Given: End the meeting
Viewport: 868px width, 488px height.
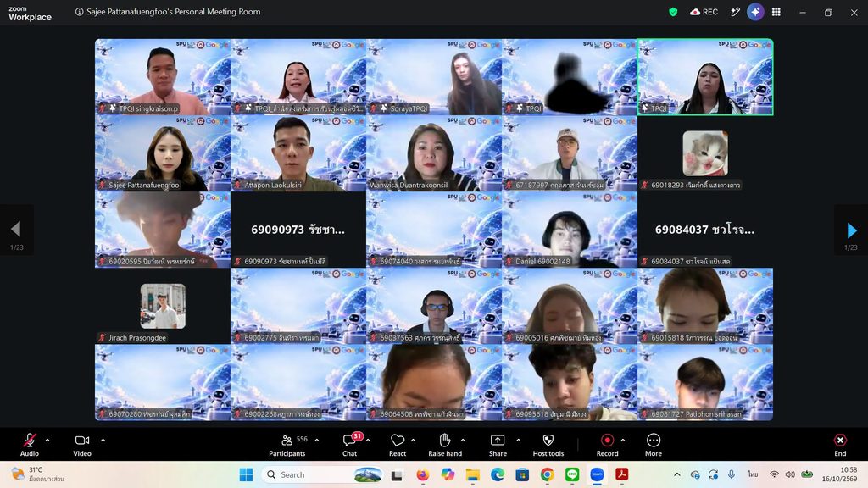Looking at the screenshot, I should (840, 445).
